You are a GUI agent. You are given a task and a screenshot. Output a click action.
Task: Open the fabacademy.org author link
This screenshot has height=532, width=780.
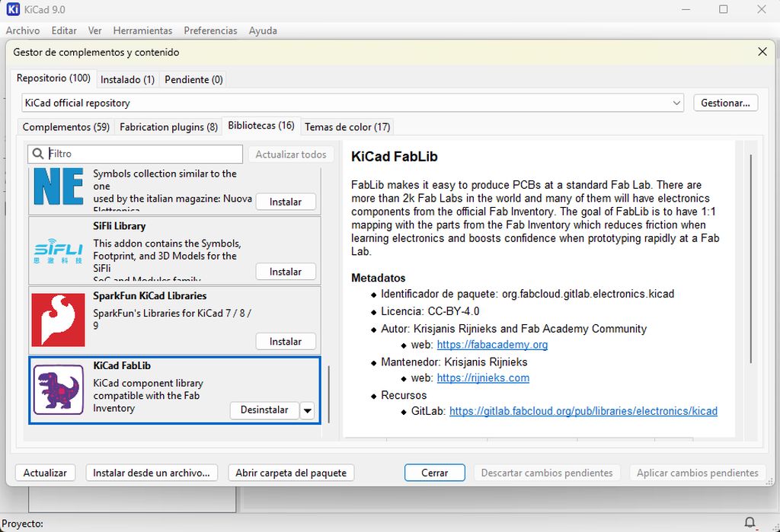click(492, 345)
